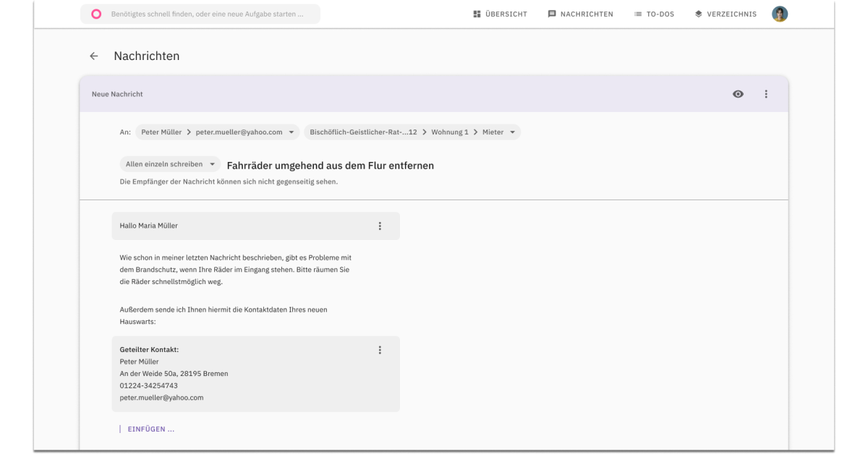Click the Übersicht grid icon
Screen dimensions: 868x454
click(x=477, y=14)
